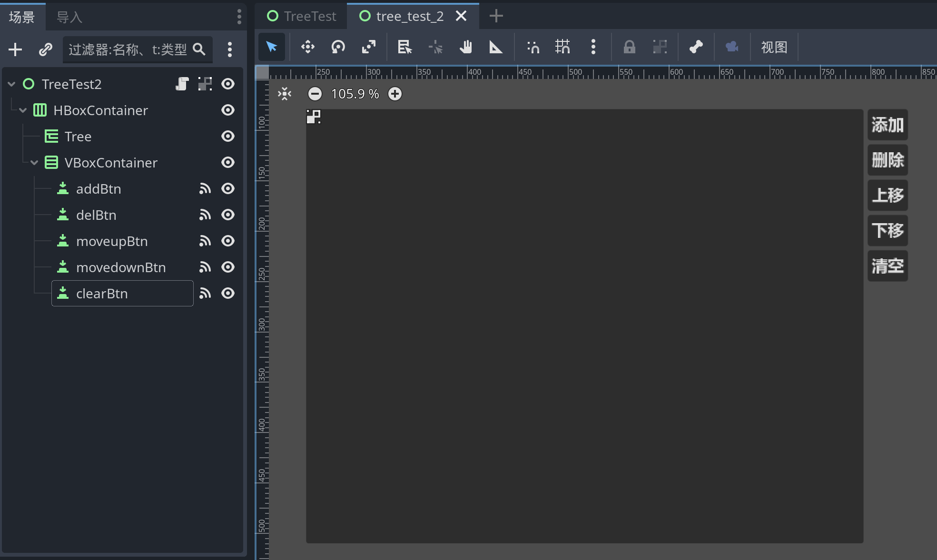Hide the addBtn node
Screen dimensions: 937x560
[x=228, y=189]
